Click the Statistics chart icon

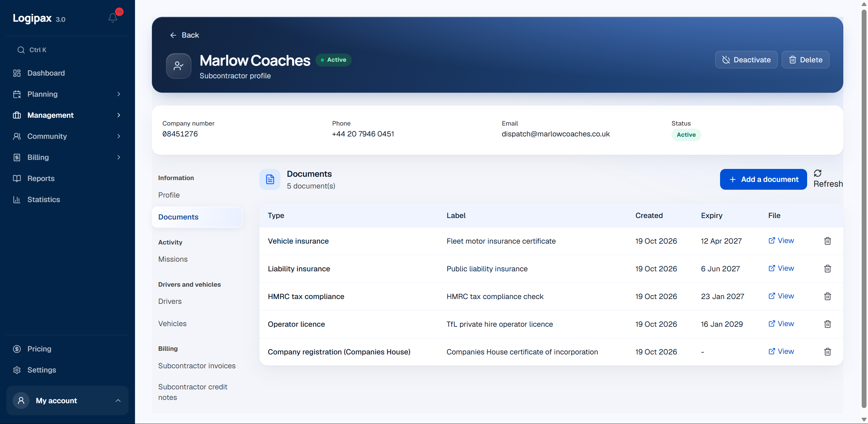tap(17, 199)
